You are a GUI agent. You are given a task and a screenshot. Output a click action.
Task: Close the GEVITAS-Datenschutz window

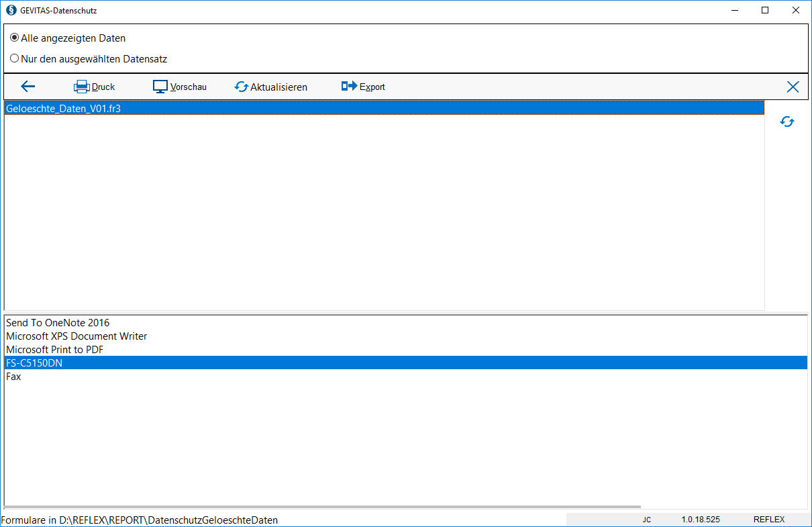(x=797, y=10)
